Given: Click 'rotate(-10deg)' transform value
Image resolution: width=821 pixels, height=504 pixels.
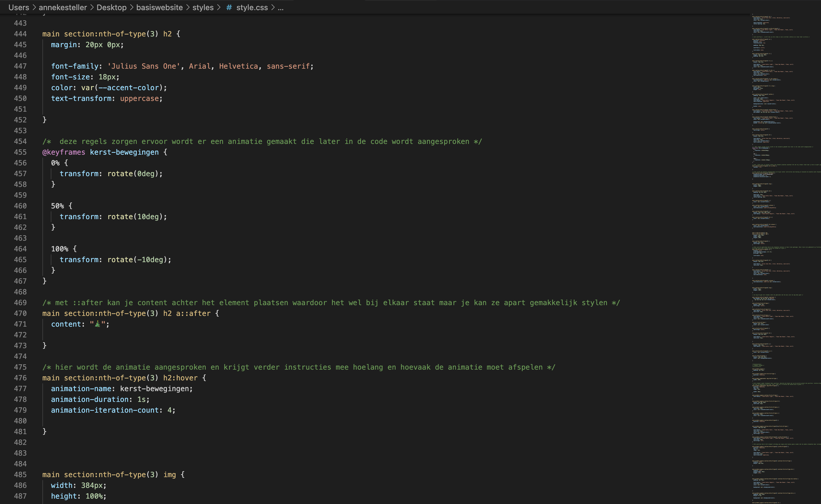Looking at the screenshot, I should [137, 260].
